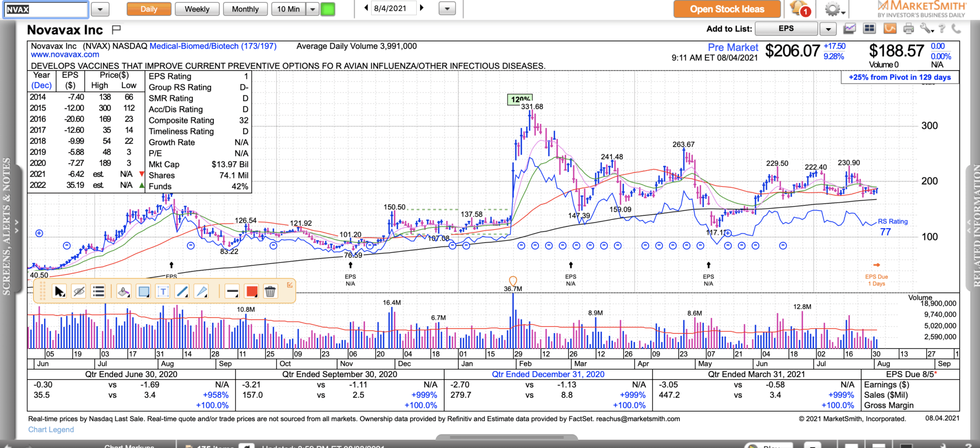Open Medical-Biomed/Biotech (173/197) group link
Screen dimensions: 980x448
pos(213,46)
